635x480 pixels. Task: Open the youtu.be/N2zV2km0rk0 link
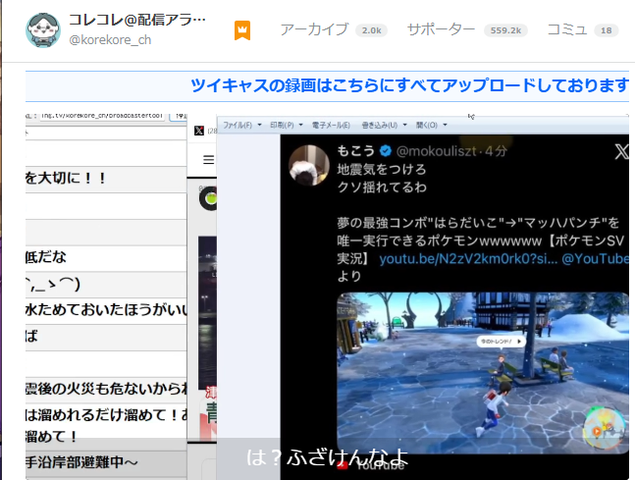468,258
